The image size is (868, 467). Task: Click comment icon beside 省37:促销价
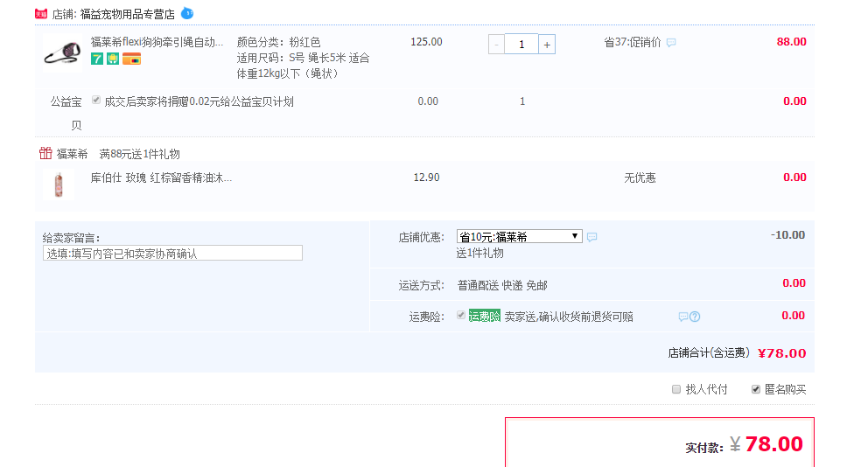tap(671, 43)
